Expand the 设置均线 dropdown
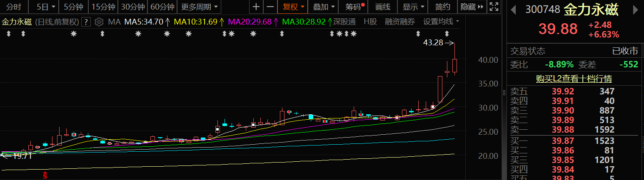Viewport: 644px width, 180px height. [441, 22]
